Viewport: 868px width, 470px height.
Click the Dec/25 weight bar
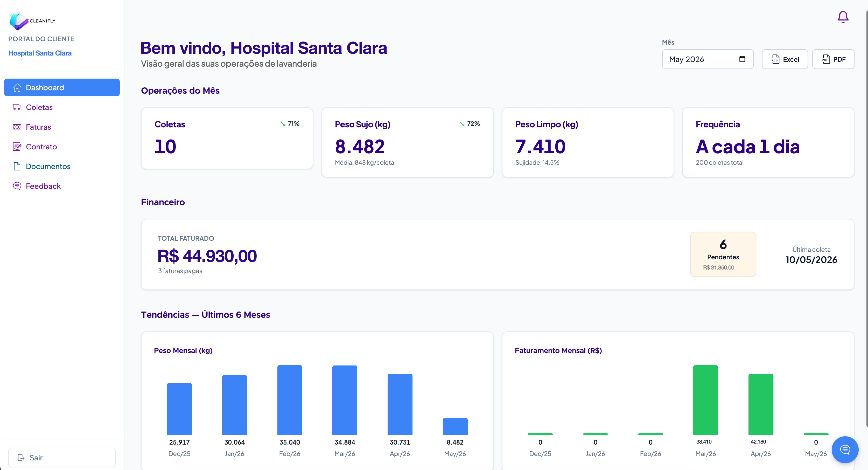pyautogui.click(x=179, y=409)
